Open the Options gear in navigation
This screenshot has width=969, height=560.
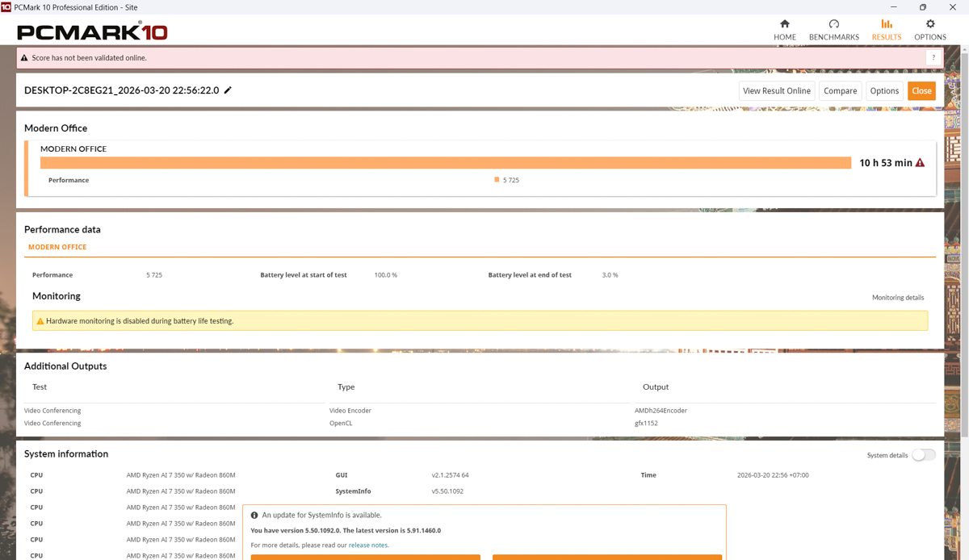pyautogui.click(x=929, y=30)
